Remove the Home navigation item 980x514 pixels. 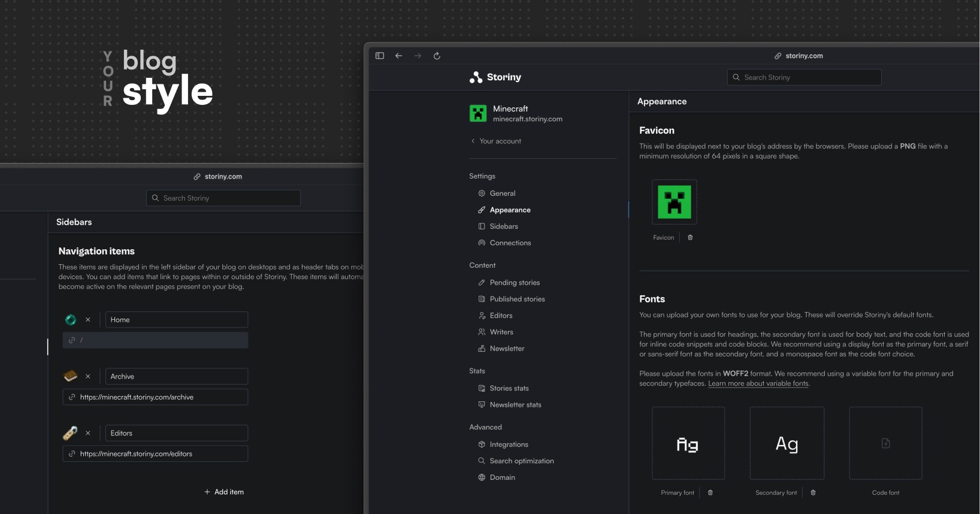88,320
